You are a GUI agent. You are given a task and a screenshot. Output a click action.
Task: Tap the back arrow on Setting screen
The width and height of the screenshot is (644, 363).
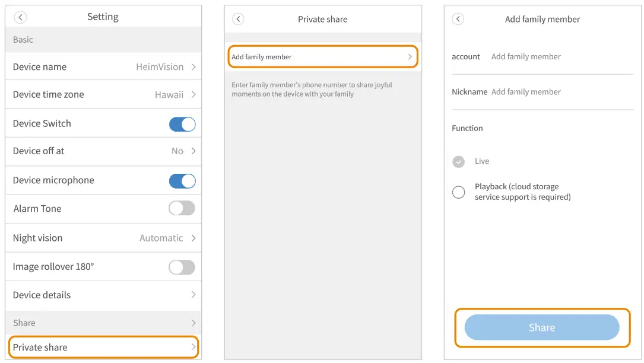(20, 18)
